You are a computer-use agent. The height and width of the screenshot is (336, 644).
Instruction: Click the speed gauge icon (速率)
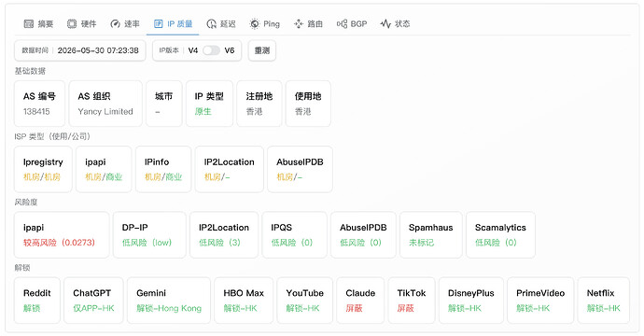click(115, 24)
